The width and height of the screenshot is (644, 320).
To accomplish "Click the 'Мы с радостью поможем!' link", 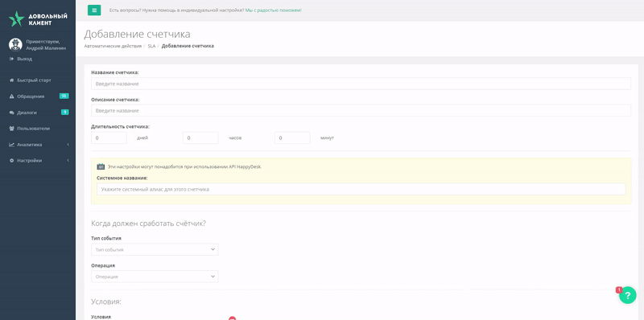I will (273, 10).
